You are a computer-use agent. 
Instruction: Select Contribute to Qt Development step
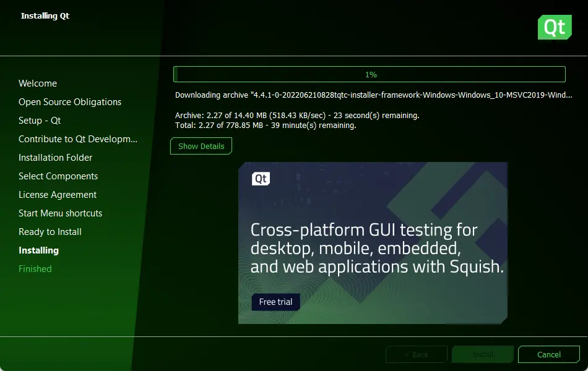click(x=78, y=139)
